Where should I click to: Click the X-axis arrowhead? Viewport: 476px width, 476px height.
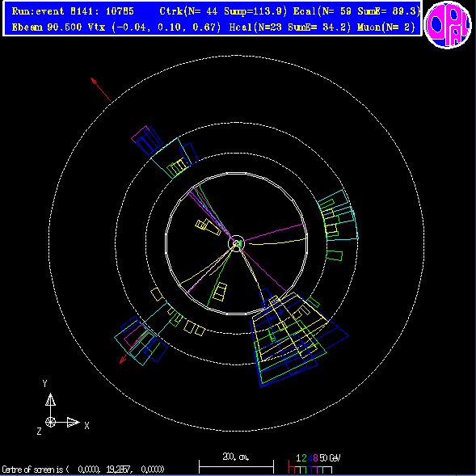click(x=74, y=422)
